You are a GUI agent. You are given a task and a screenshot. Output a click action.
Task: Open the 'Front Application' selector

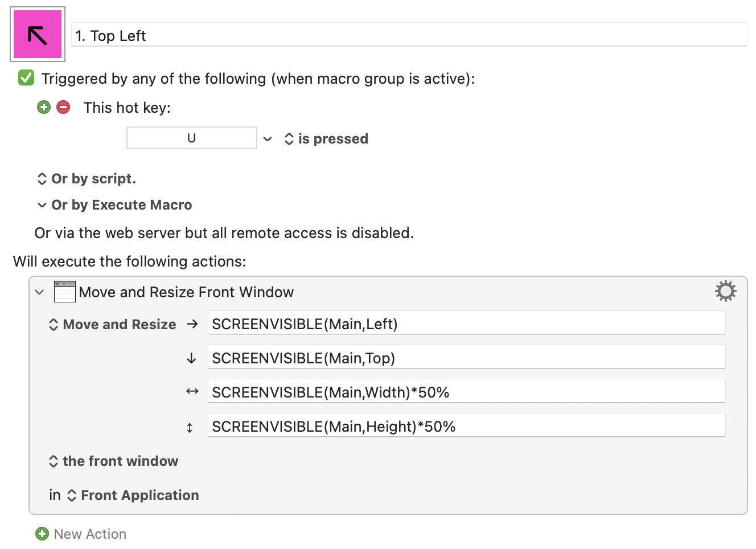click(x=133, y=495)
